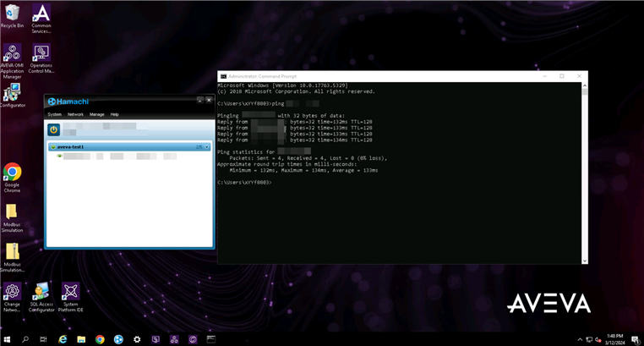Open SQL Access Configurator shortcut
Screen dimensions: 644x346
[41, 297]
